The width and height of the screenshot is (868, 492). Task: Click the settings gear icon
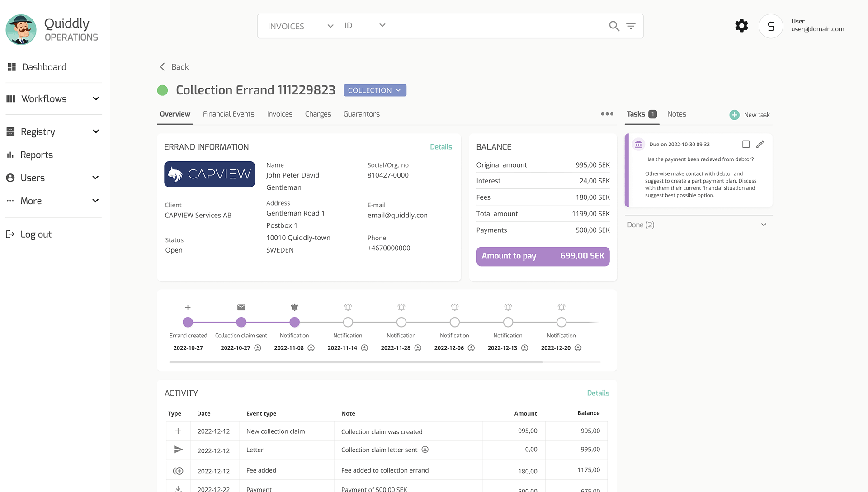(741, 26)
